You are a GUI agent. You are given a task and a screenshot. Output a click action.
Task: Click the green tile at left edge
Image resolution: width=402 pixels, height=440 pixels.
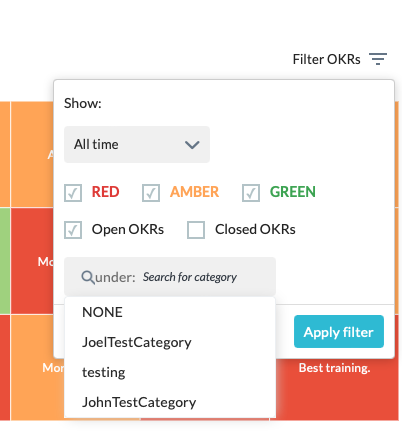coord(5,261)
